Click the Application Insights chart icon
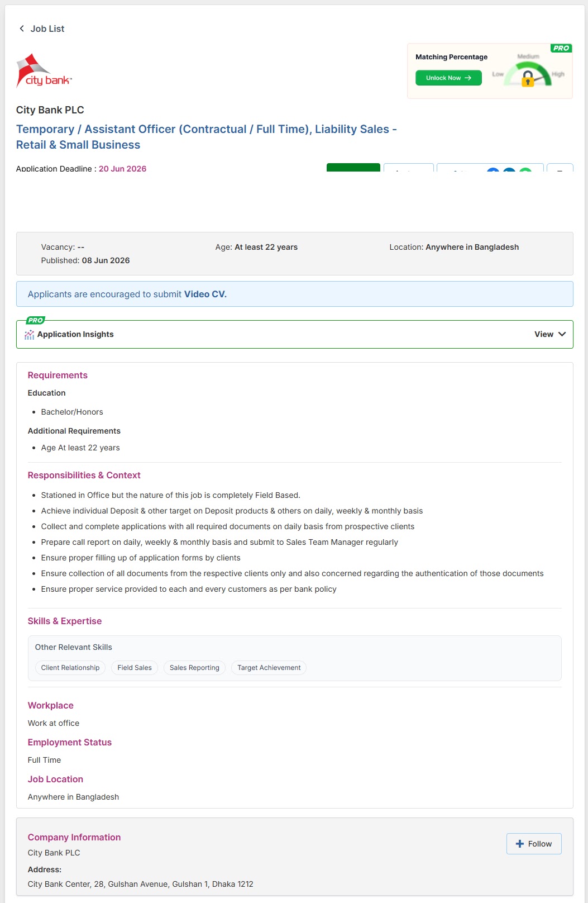The height and width of the screenshot is (903, 588). click(x=30, y=335)
